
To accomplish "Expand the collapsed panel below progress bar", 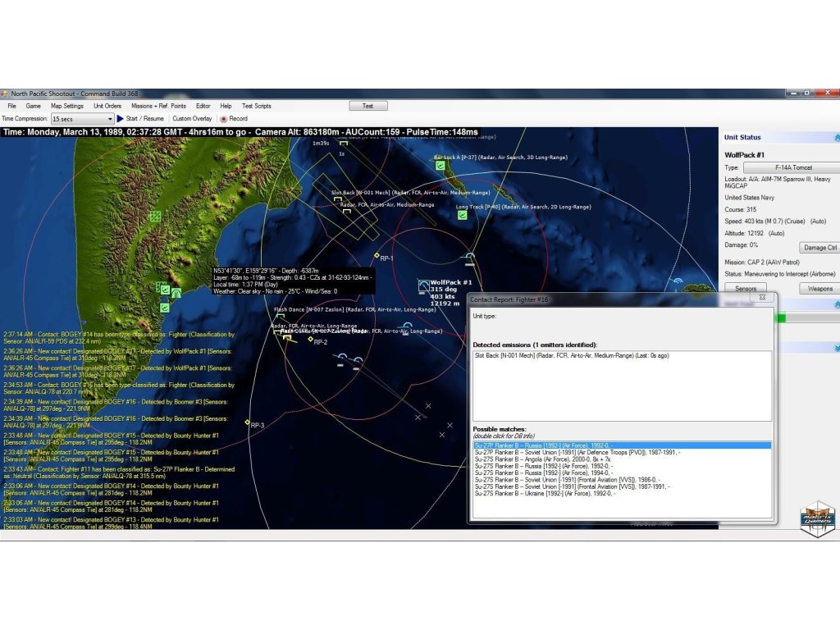I will point(836,348).
